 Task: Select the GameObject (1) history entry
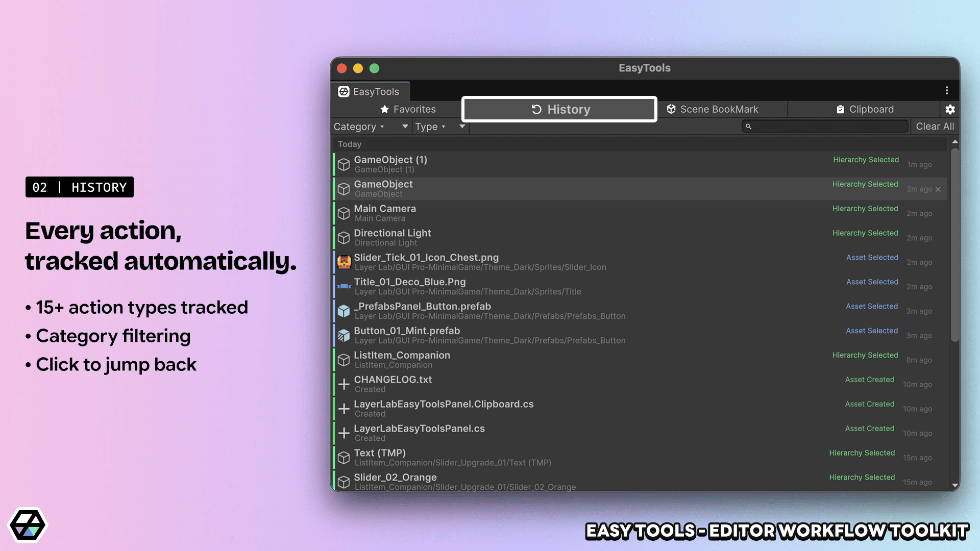tap(641, 164)
